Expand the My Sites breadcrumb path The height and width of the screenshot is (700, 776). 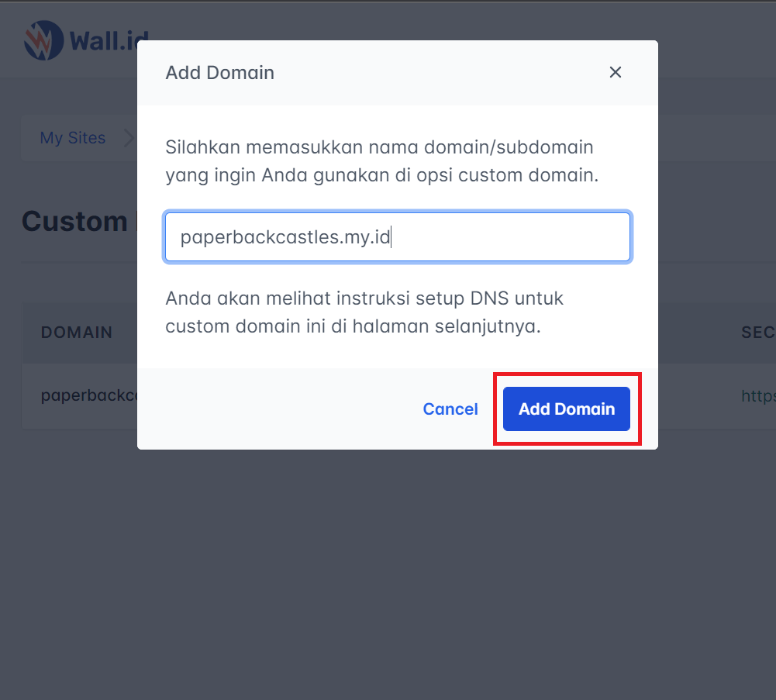(72, 137)
